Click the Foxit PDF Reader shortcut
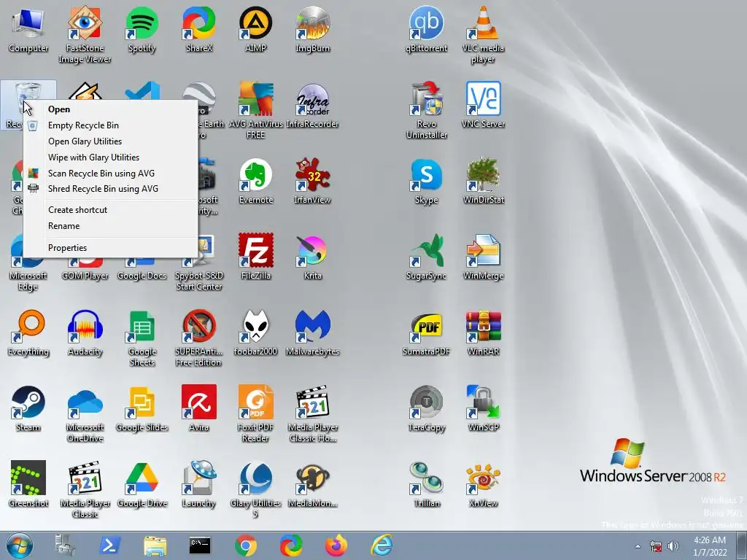Image resolution: width=747 pixels, height=560 pixels. [x=256, y=414]
